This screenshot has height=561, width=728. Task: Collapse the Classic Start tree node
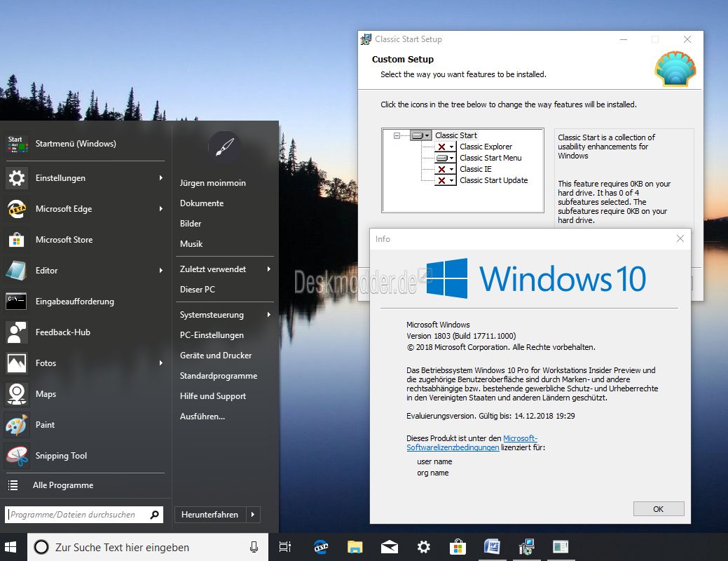[397, 136]
